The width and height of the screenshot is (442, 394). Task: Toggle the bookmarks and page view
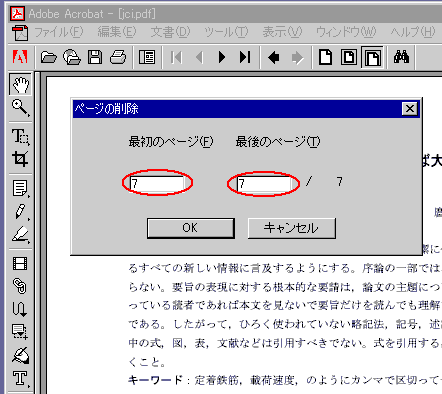coord(147,57)
